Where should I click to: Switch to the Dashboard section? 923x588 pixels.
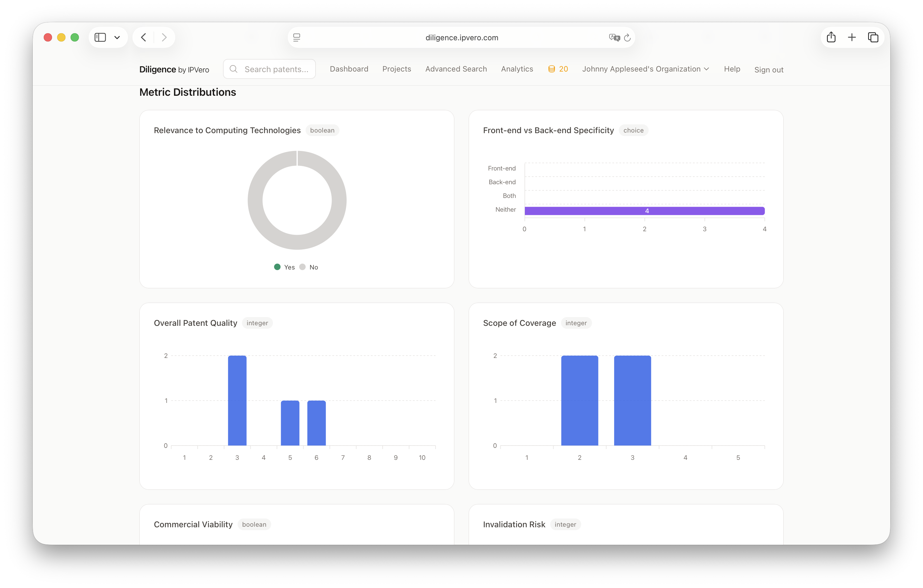coord(349,69)
